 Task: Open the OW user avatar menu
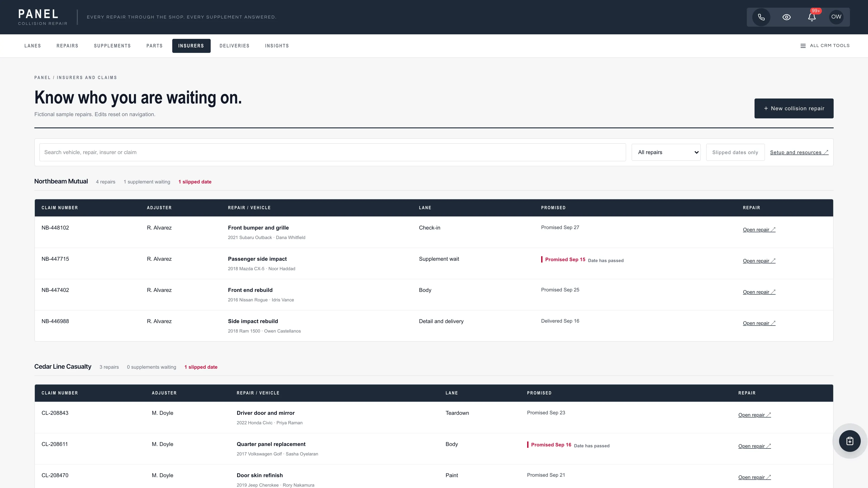(836, 17)
